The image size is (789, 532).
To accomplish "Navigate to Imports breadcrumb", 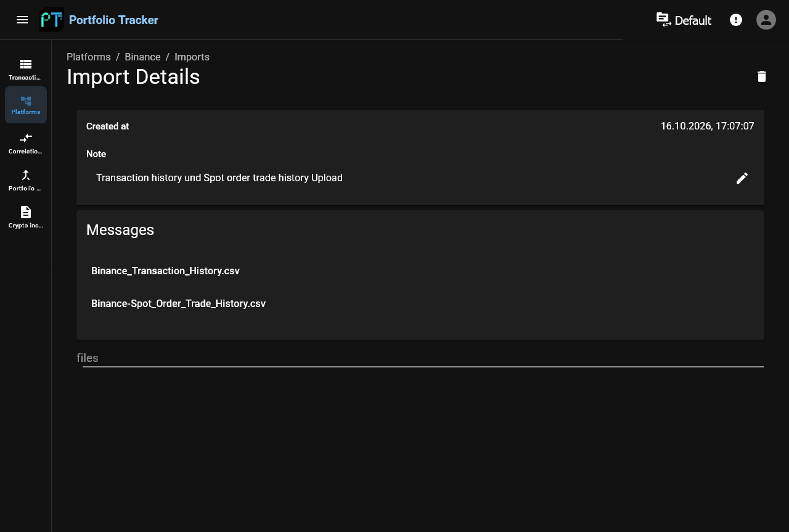I will (x=192, y=57).
